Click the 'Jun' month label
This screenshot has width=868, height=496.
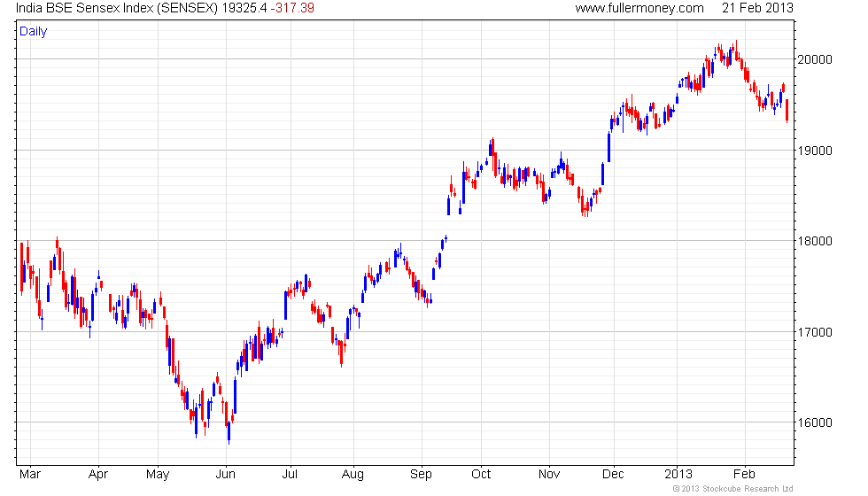[225, 475]
